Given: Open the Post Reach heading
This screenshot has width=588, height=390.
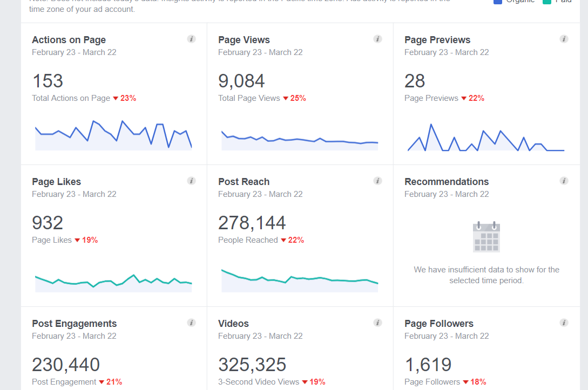Looking at the screenshot, I should coord(244,182).
